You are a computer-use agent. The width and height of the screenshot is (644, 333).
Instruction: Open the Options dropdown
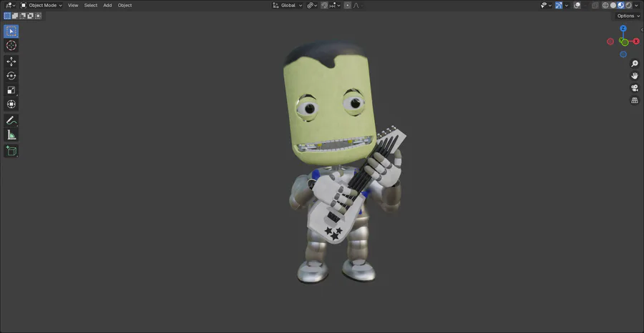click(x=628, y=16)
